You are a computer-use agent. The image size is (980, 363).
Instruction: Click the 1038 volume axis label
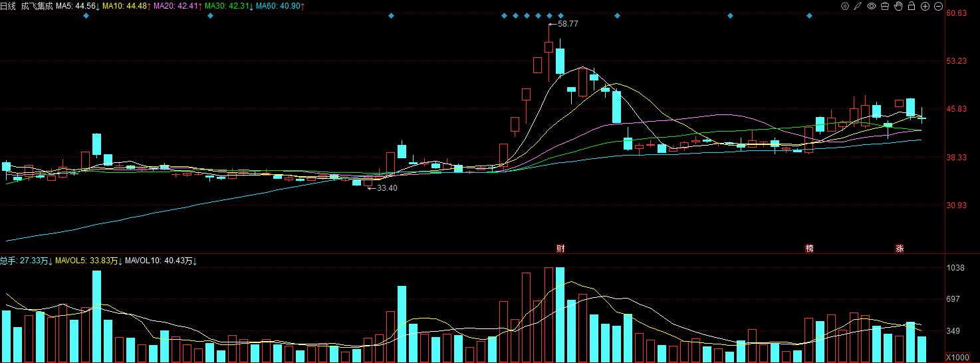pos(955,268)
